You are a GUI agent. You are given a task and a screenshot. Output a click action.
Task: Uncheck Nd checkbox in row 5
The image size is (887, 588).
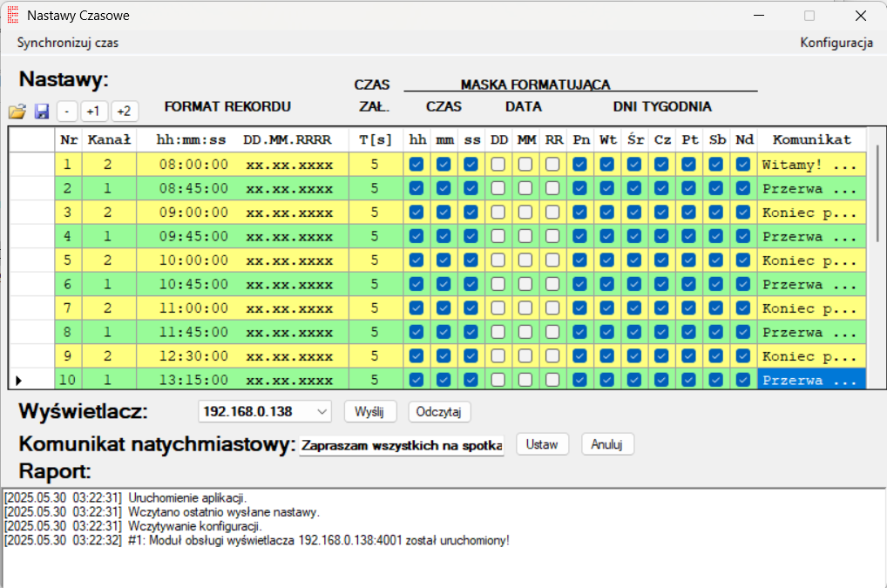click(743, 260)
